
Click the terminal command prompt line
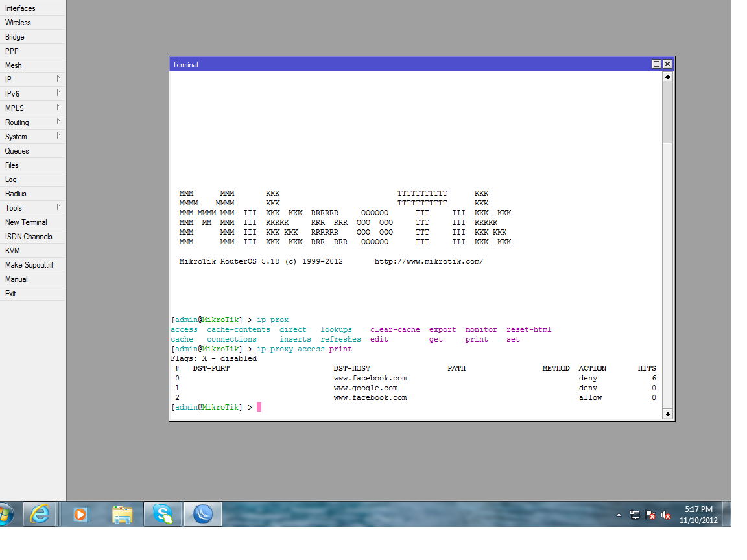pos(259,407)
